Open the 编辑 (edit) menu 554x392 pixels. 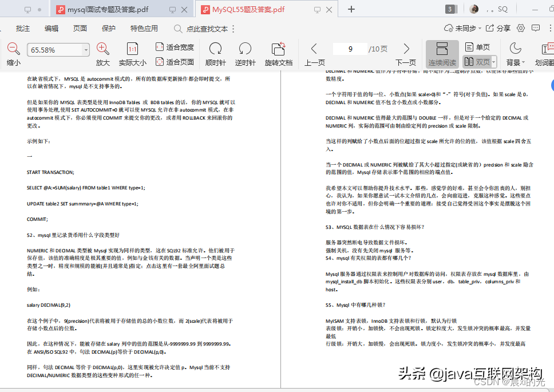(52, 29)
